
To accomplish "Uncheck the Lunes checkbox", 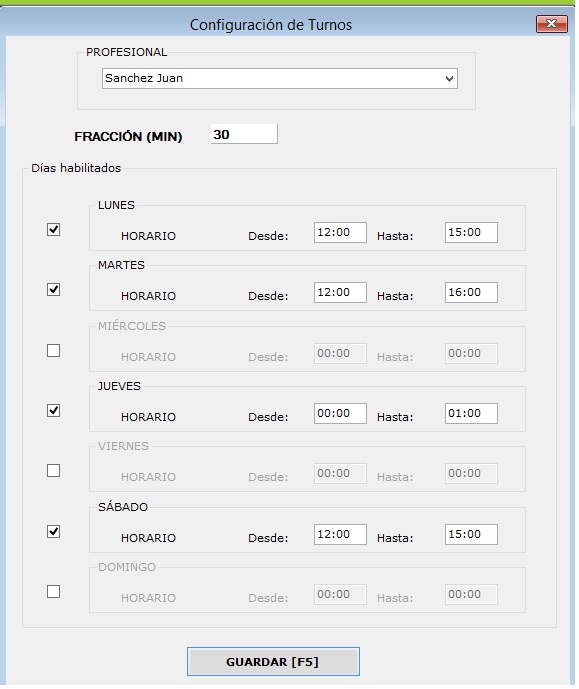I will point(54,229).
